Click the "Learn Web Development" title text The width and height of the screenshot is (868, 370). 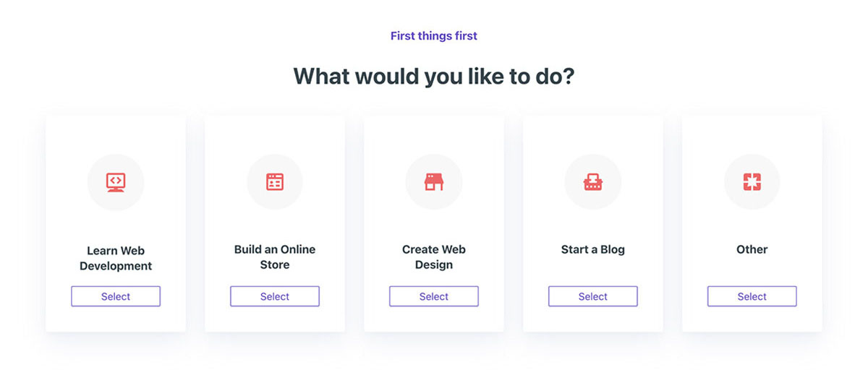click(116, 258)
